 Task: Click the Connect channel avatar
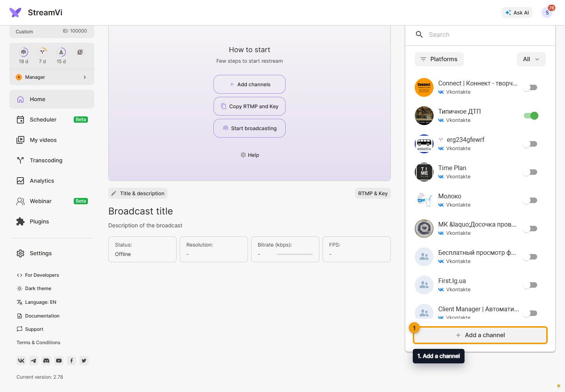click(x=424, y=87)
